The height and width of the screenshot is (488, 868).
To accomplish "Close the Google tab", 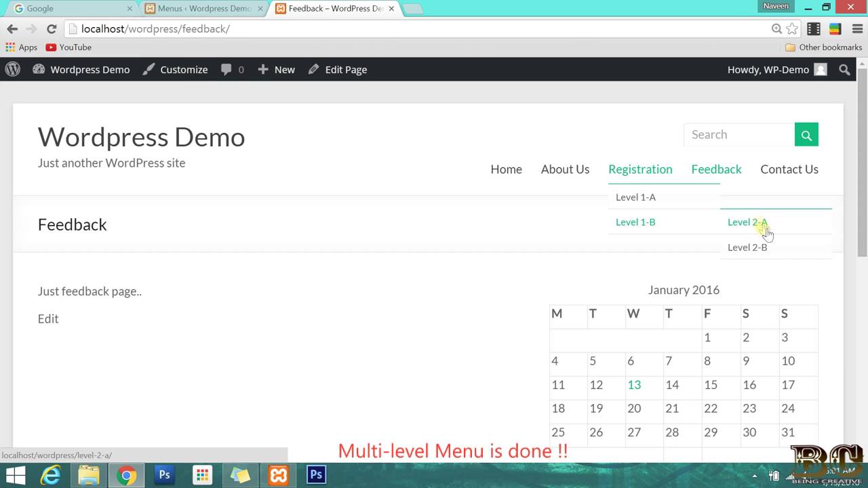I will 130,9.
